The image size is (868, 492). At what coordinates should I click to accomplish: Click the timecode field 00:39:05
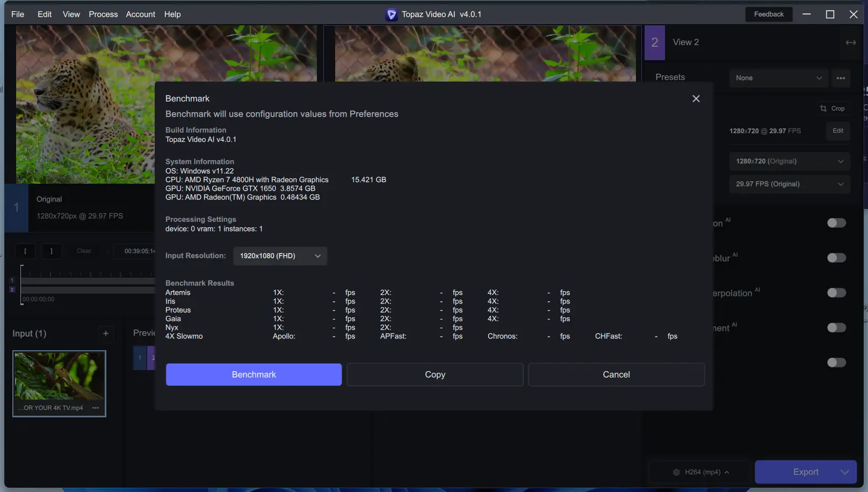point(135,251)
